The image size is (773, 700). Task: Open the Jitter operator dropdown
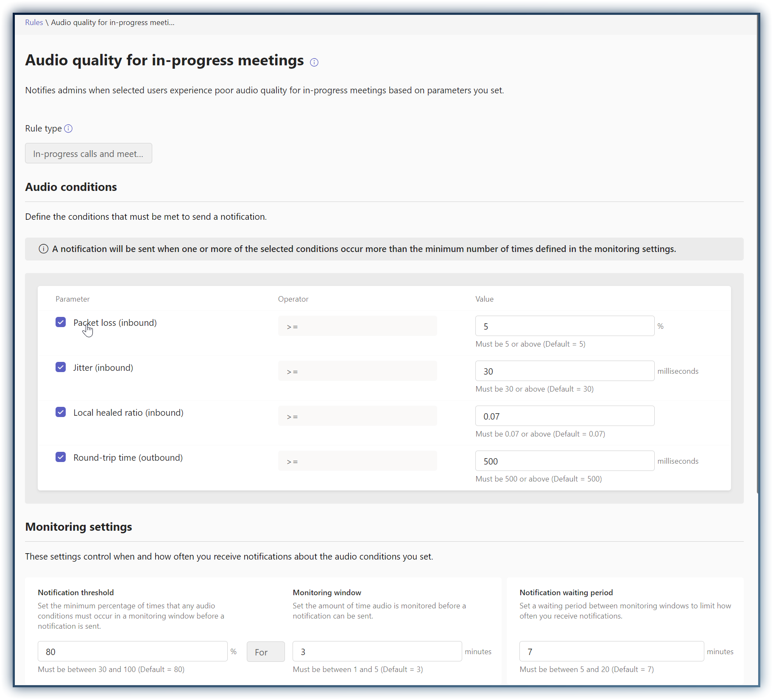click(x=357, y=371)
